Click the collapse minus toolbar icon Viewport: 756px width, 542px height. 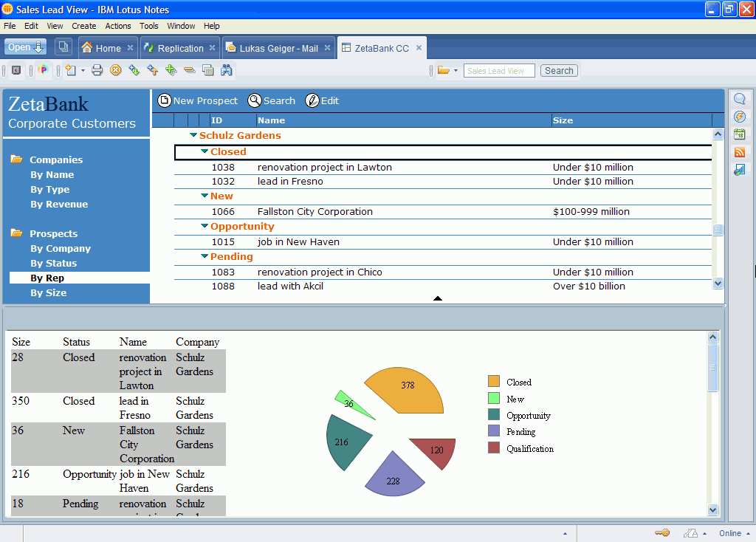[x=190, y=70]
